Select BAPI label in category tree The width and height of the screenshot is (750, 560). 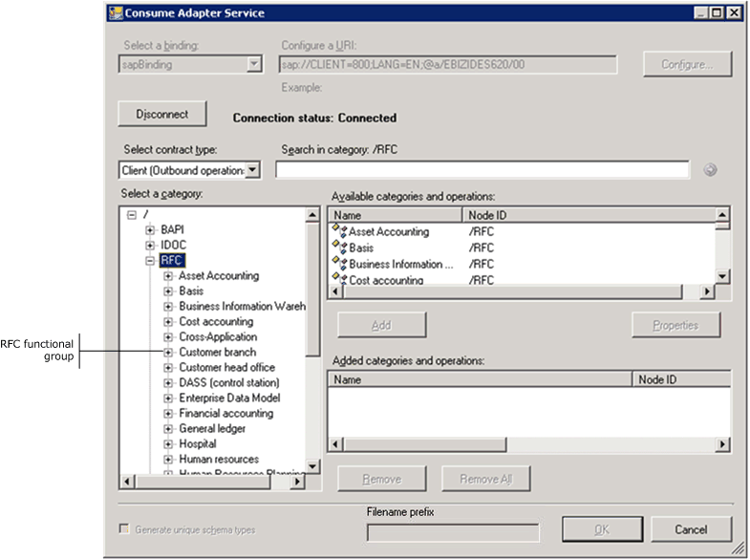(172, 230)
